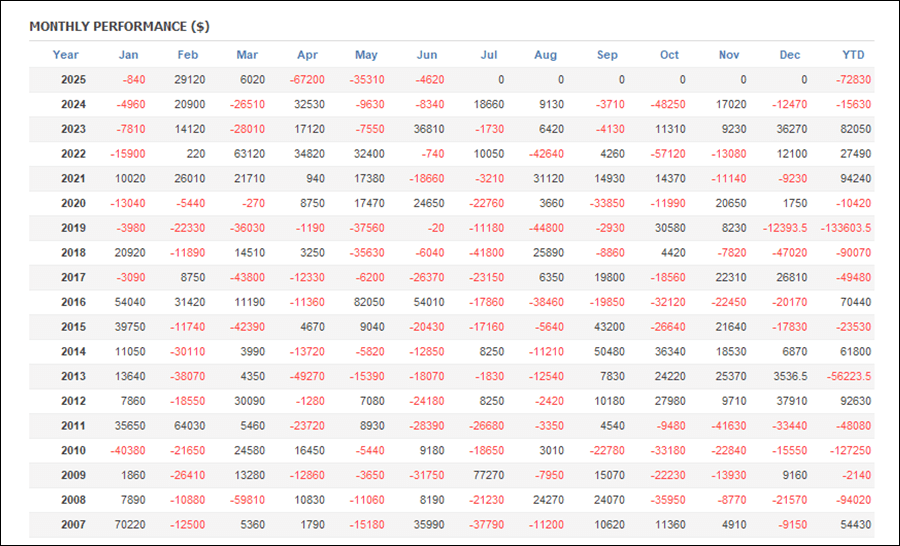Click the 2012 YTD value 92630

[856, 401]
